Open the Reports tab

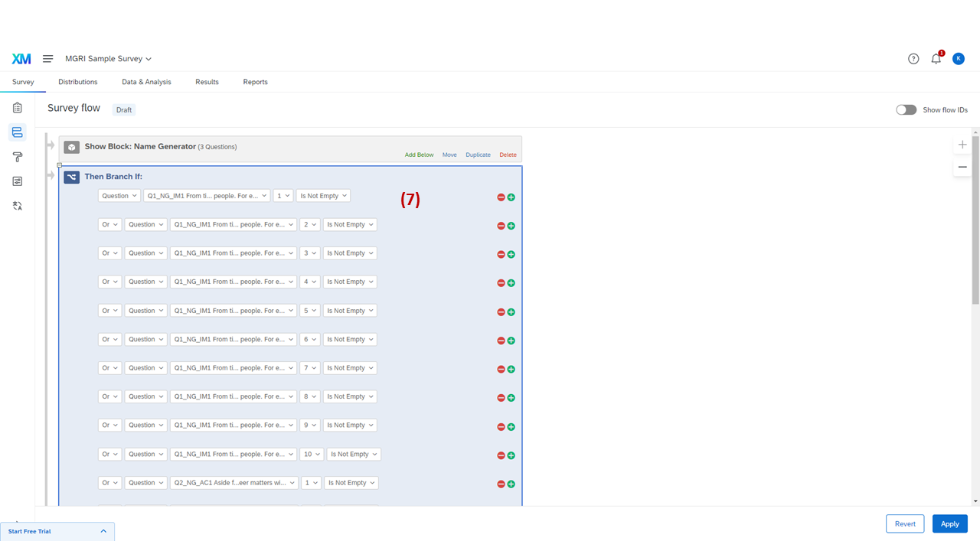point(255,82)
